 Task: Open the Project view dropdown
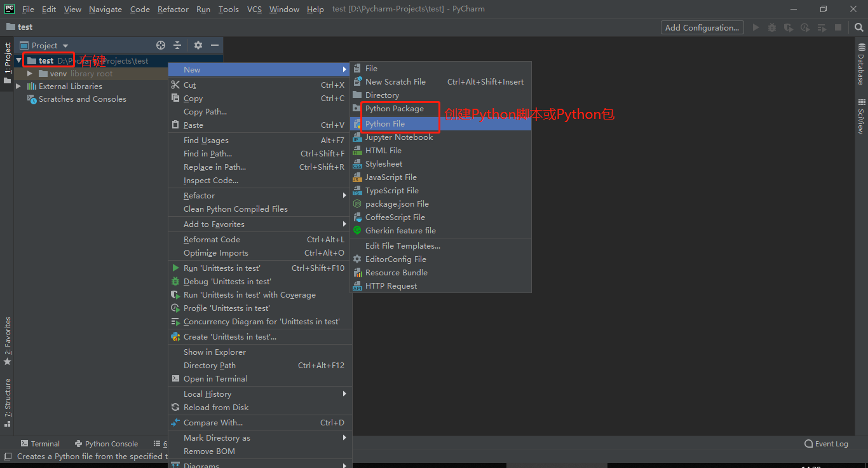tap(44, 45)
